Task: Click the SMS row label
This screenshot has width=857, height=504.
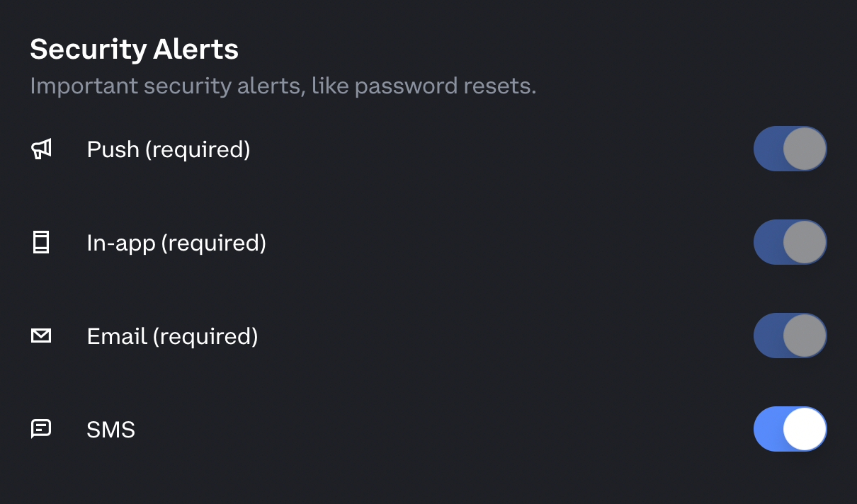Action: (x=110, y=429)
